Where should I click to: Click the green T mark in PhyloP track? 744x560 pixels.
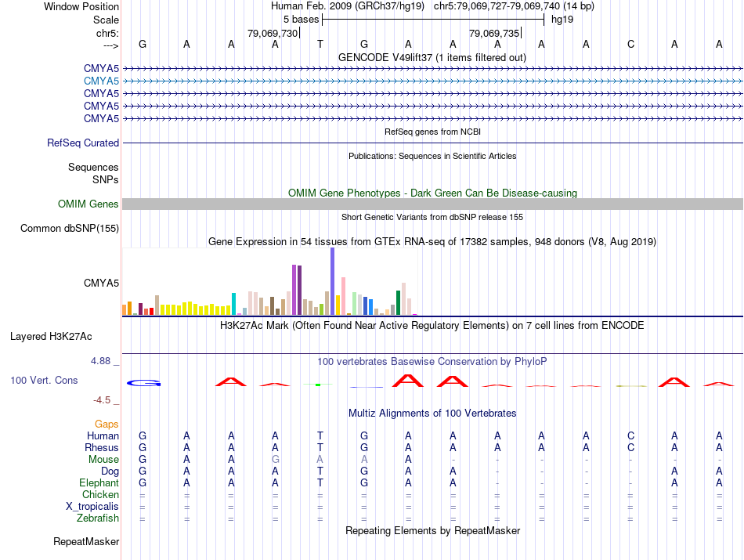tap(318, 385)
